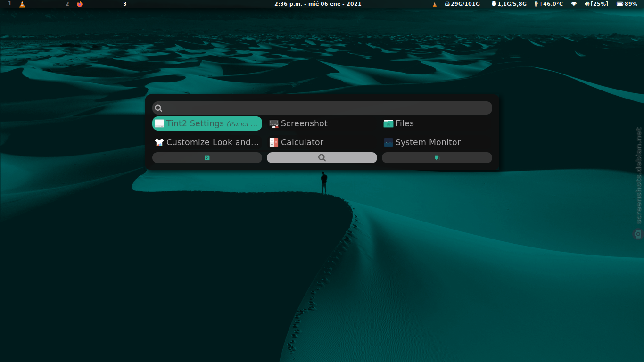Click the launcher search input field
This screenshot has height=362, width=644.
[322, 108]
